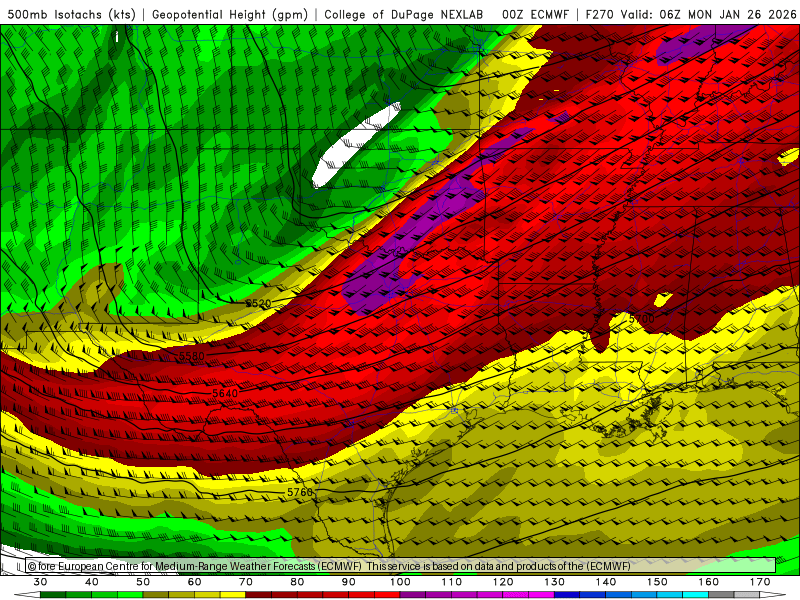The image size is (800, 600).
Task: Click the 150 value on the color scale
Action: click(x=657, y=582)
